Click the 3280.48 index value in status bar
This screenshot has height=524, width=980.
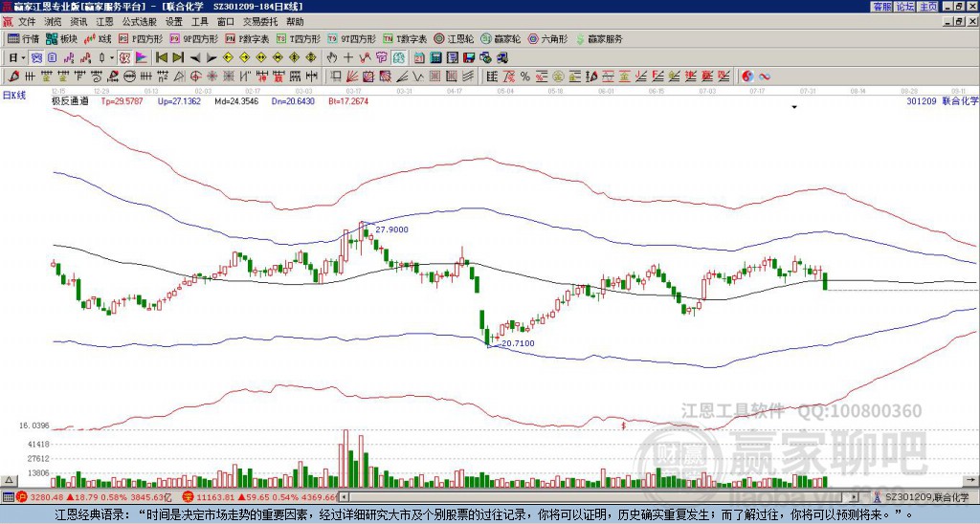(x=47, y=497)
